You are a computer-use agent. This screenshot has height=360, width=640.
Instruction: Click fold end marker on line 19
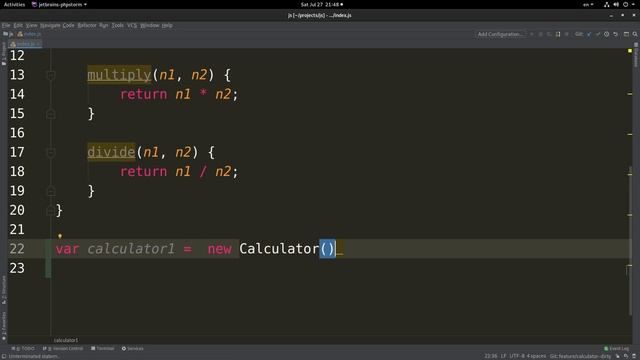click(x=51, y=191)
